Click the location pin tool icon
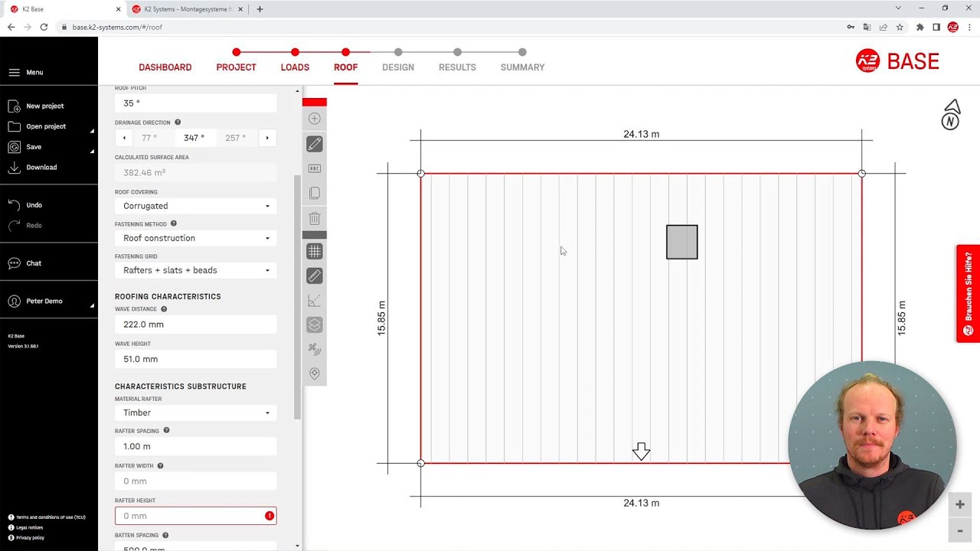The image size is (980, 551). pos(315,374)
